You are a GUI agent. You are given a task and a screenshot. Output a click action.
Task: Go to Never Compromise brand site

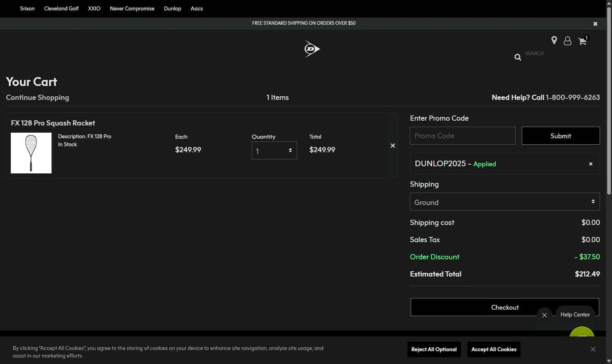coord(132,8)
